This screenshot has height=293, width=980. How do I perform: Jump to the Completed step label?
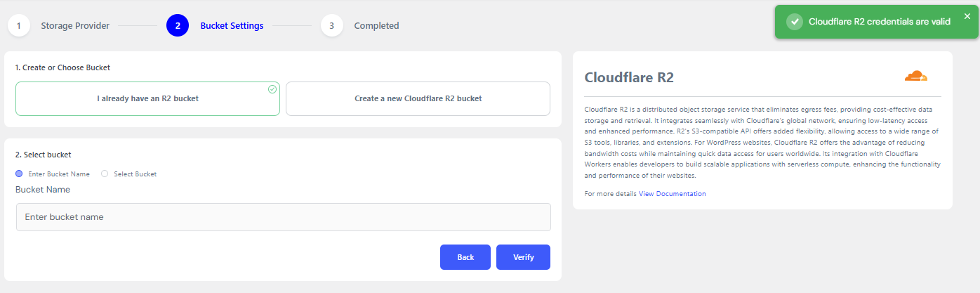pos(376,26)
